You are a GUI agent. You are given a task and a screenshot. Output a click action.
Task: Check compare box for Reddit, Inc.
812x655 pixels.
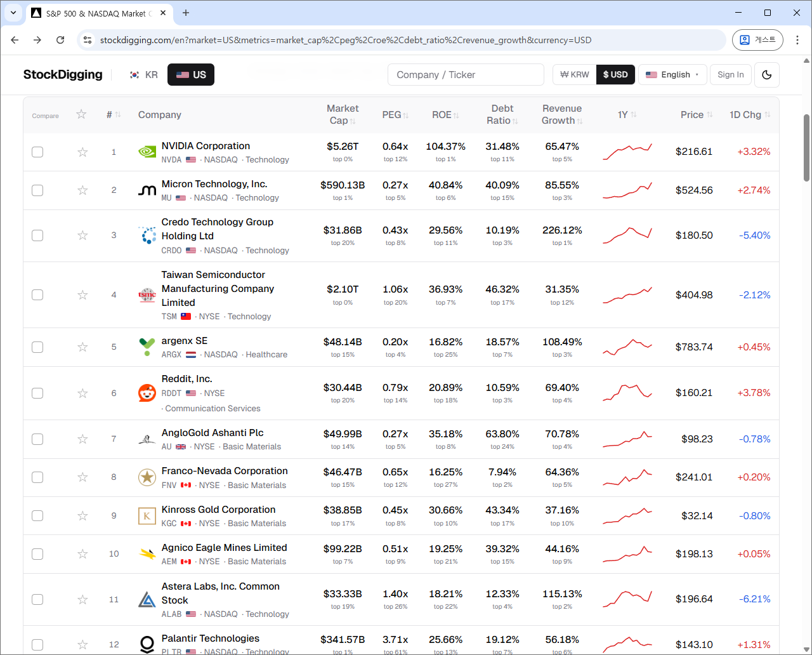coord(37,394)
